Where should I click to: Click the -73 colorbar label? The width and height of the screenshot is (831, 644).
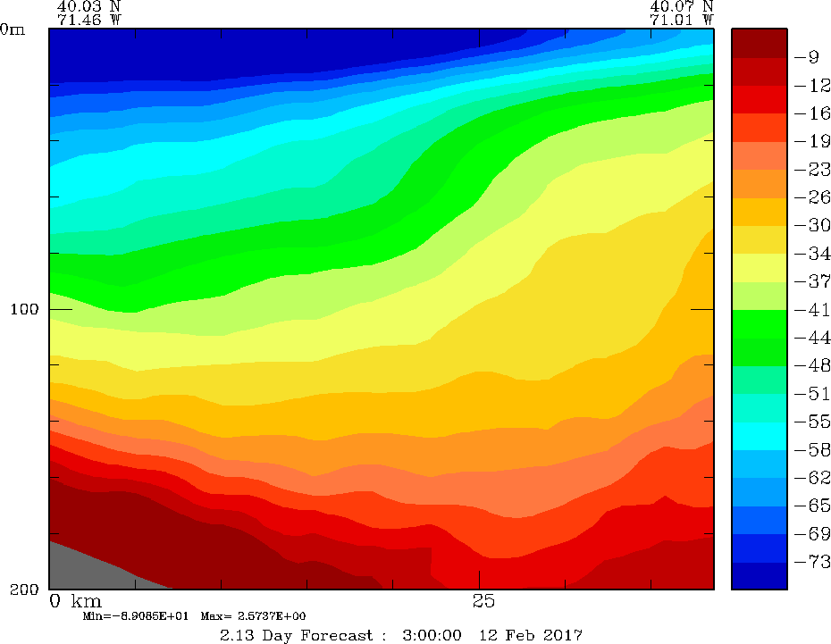click(x=811, y=562)
